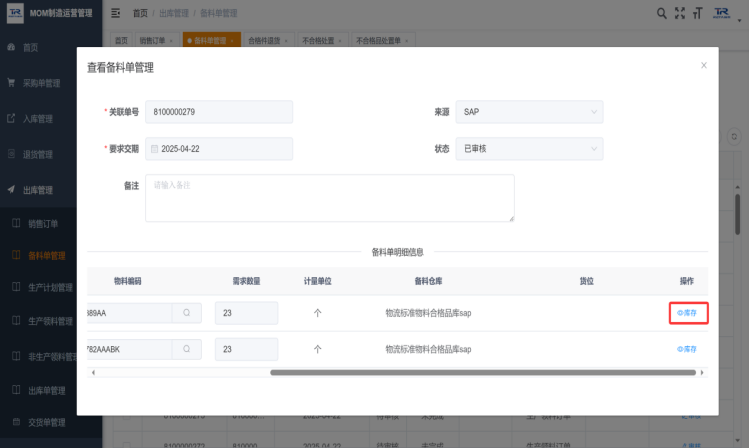Collapse 出库管理 sidebar section

coord(38,190)
